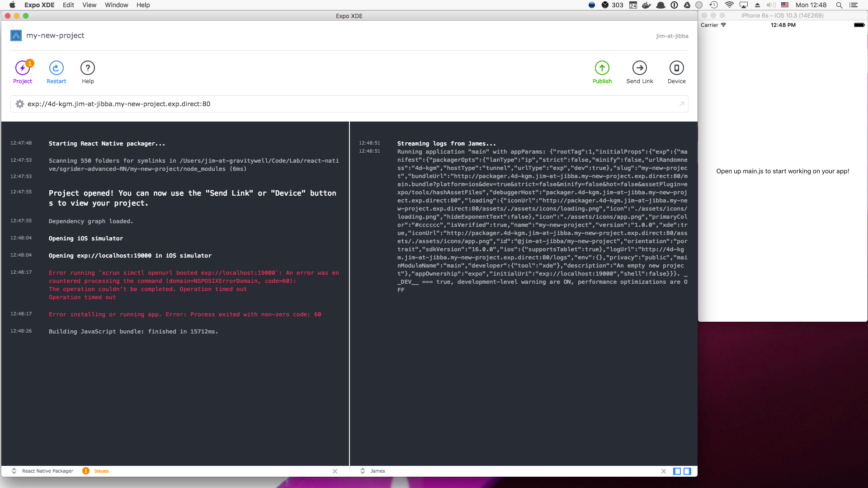Switch to single log panel layout
The height and width of the screenshot is (488, 868).
(677, 471)
